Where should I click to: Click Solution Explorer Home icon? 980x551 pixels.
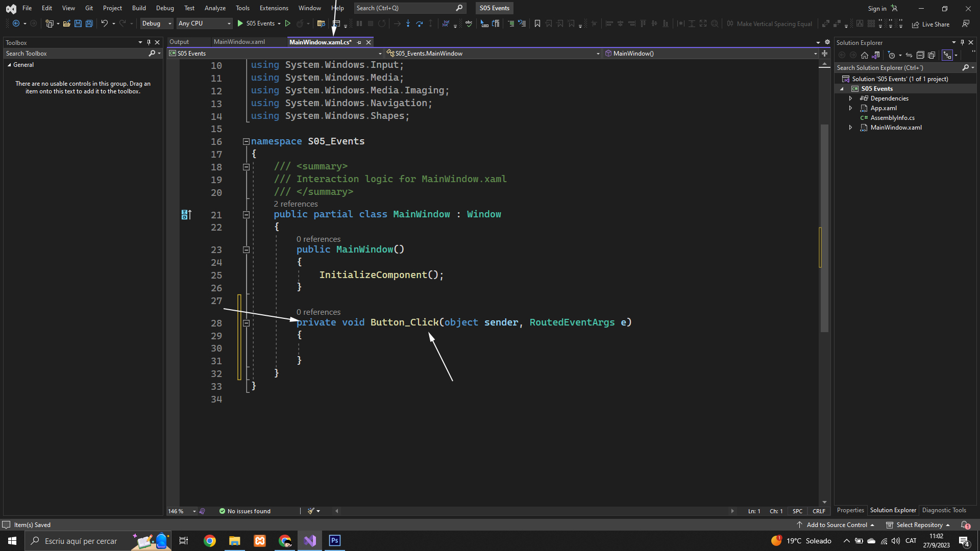coord(864,55)
